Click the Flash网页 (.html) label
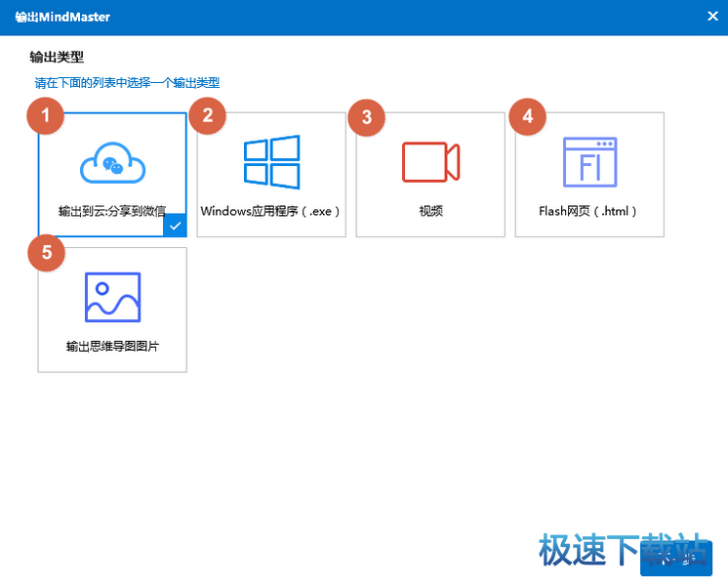Viewport: 728px width, 586px height. 587,211
